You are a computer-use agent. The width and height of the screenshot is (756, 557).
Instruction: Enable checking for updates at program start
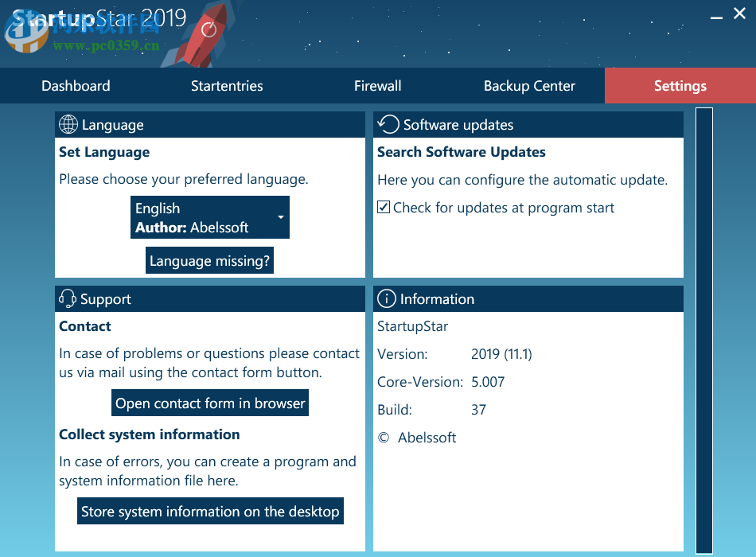coord(384,207)
